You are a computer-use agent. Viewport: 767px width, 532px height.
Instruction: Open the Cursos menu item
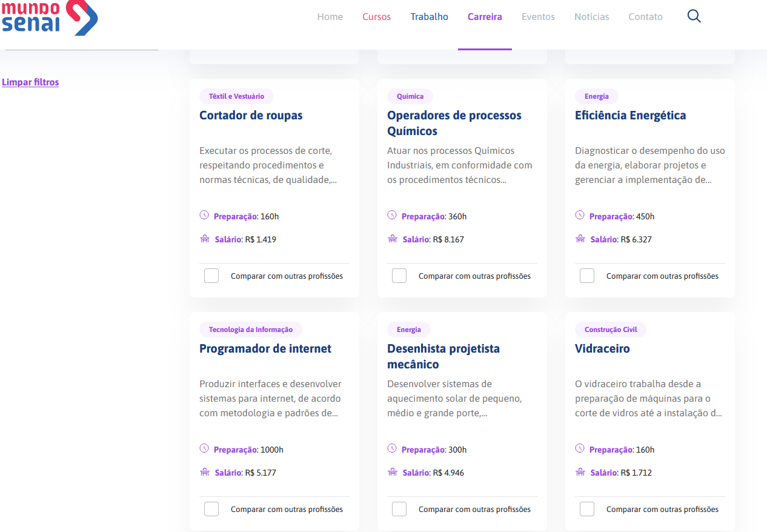pos(377,17)
